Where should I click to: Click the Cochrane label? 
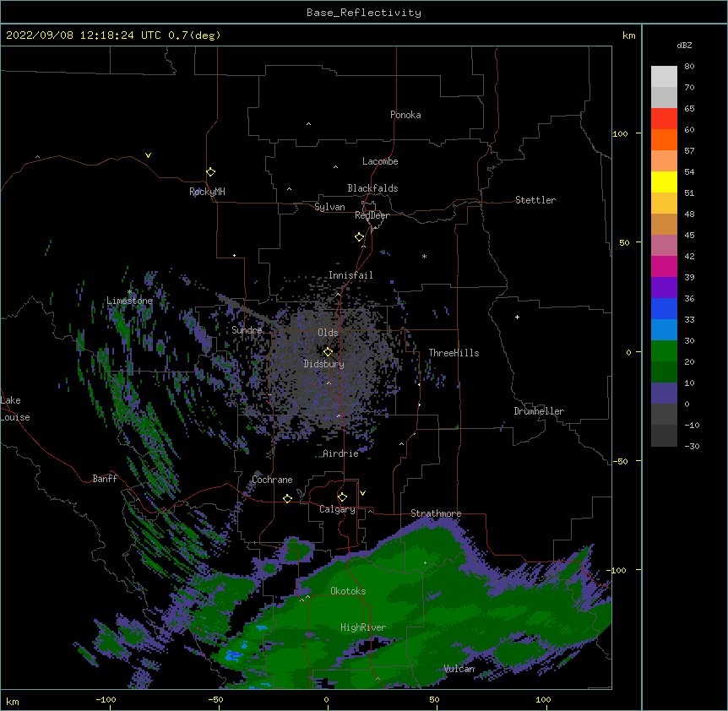[x=272, y=480]
